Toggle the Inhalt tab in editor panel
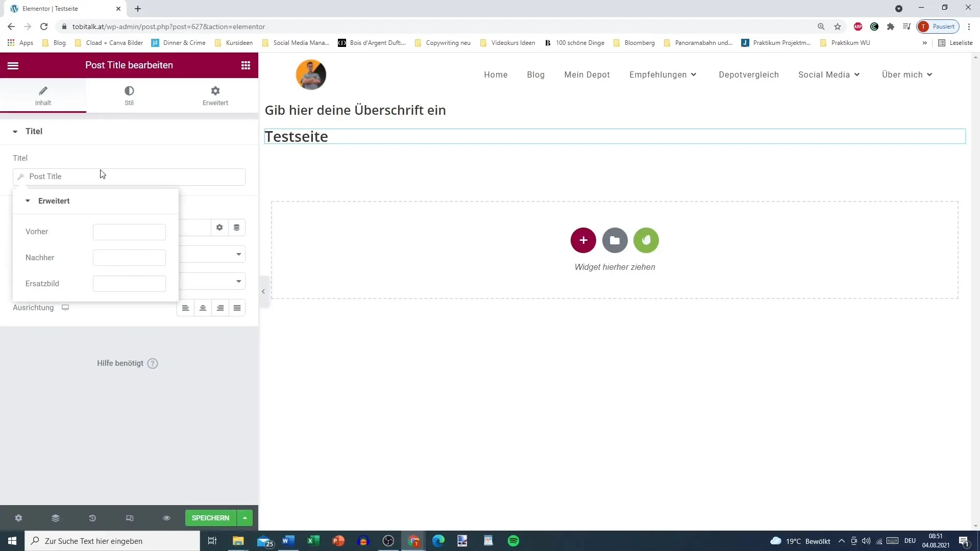This screenshot has height=551, width=980. pos(42,95)
